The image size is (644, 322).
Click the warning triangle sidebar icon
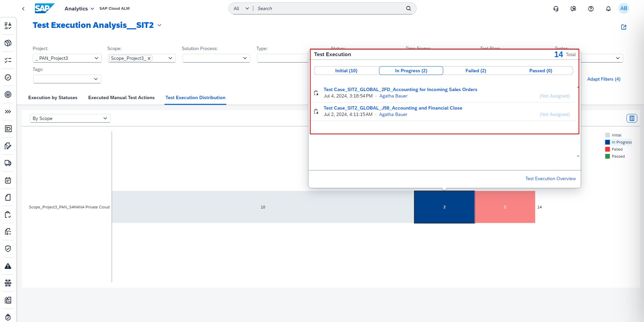8,266
